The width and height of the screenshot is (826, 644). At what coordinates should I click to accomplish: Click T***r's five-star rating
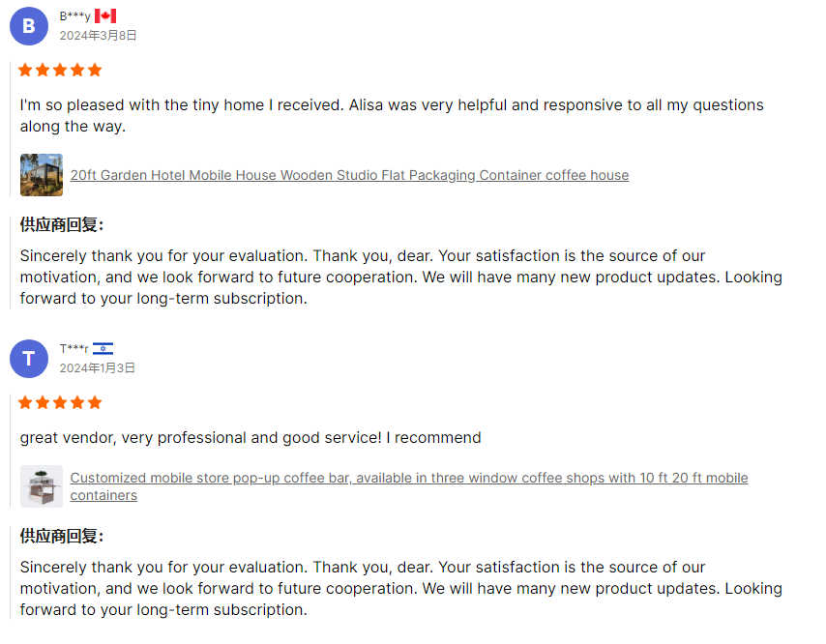pyautogui.click(x=60, y=403)
